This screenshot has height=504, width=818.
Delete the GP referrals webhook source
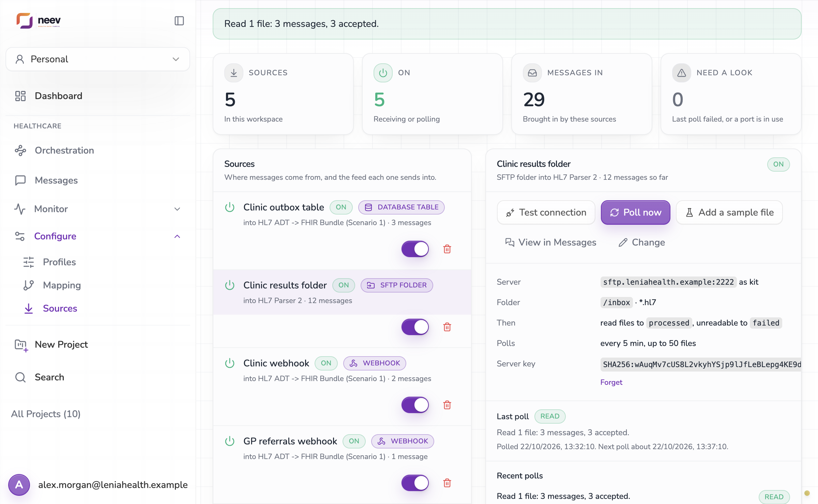pos(447,483)
